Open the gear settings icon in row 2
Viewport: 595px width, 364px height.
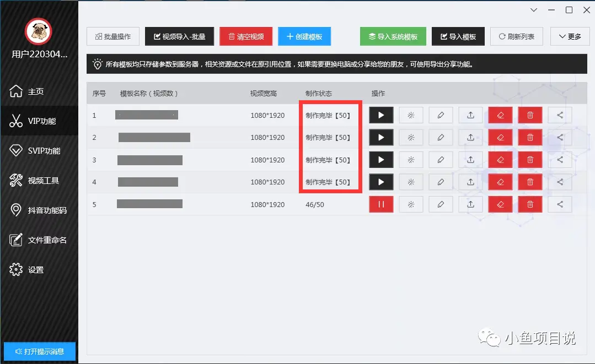411,138
